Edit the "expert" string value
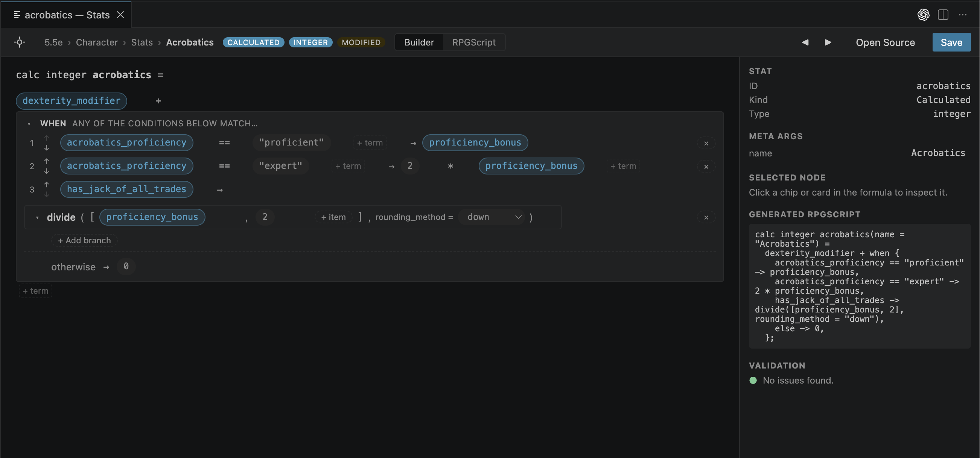The image size is (980, 458). 280,166
